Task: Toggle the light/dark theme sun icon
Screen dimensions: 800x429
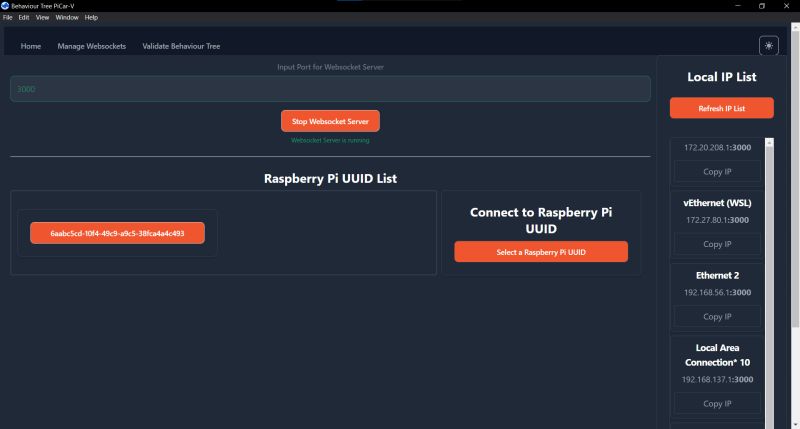Action: pyautogui.click(x=768, y=45)
